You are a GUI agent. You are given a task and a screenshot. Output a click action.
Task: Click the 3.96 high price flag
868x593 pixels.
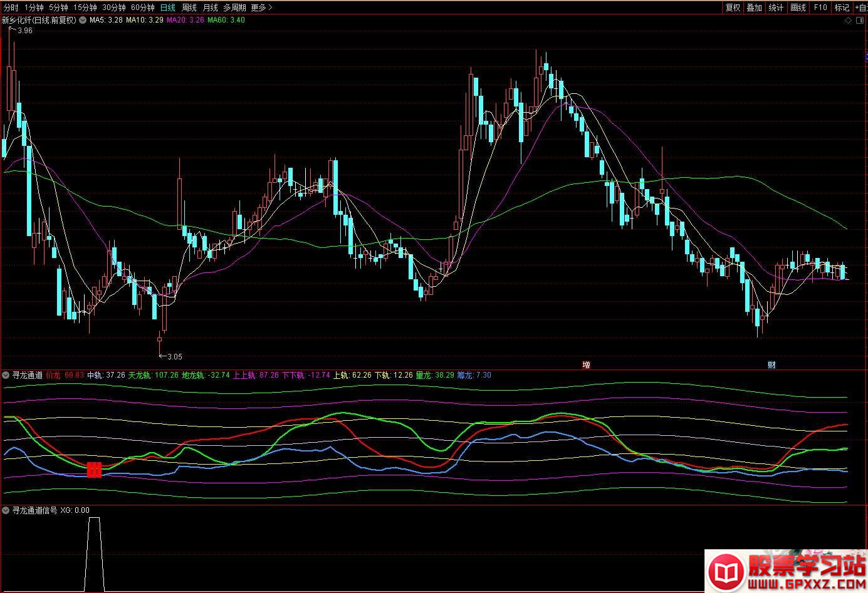pyautogui.click(x=23, y=30)
